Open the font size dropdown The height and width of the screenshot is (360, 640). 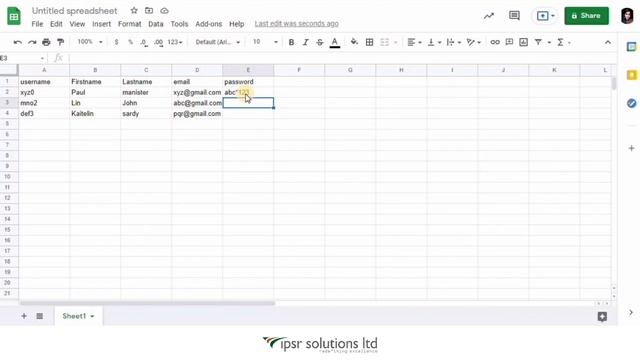tap(265, 42)
